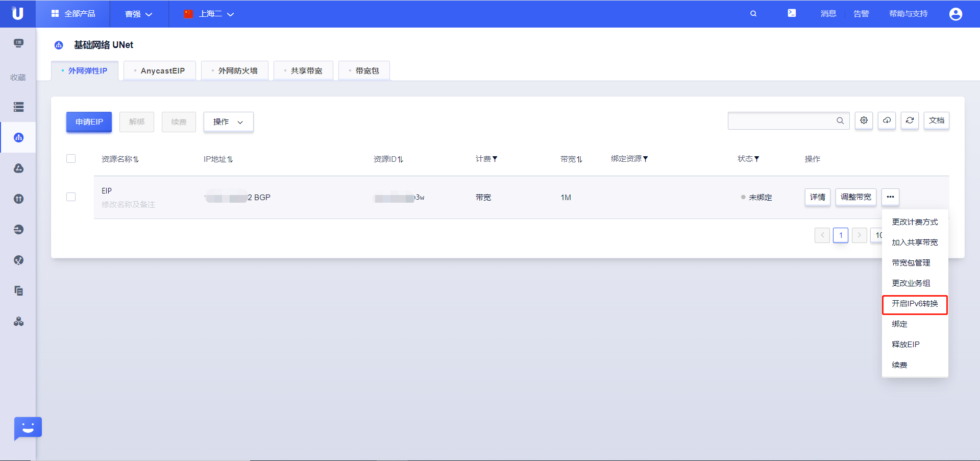Switch to the 带宽包 tab
The height and width of the screenshot is (461, 980).
[364, 71]
